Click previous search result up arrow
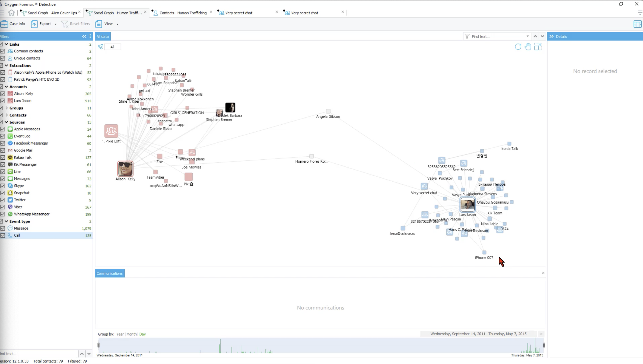The width and height of the screenshot is (643, 364). pos(535,36)
